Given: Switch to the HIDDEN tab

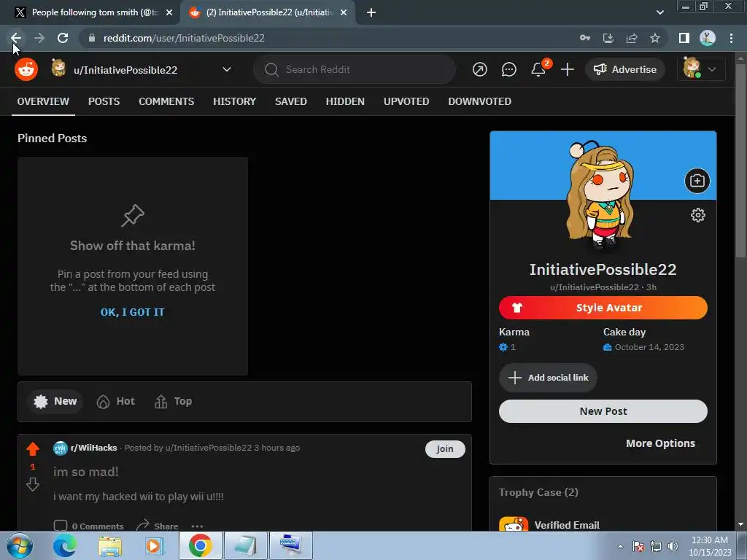Looking at the screenshot, I should pos(345,101).
